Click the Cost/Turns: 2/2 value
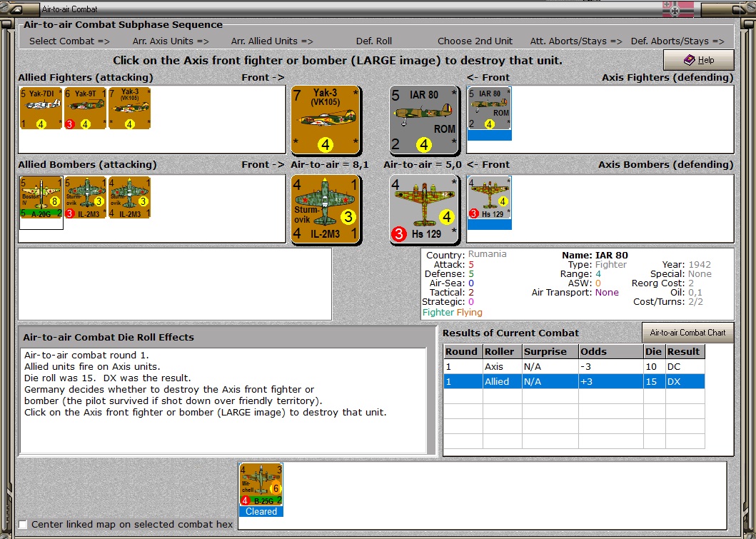756x539 pixels. (x=695, y=302)
